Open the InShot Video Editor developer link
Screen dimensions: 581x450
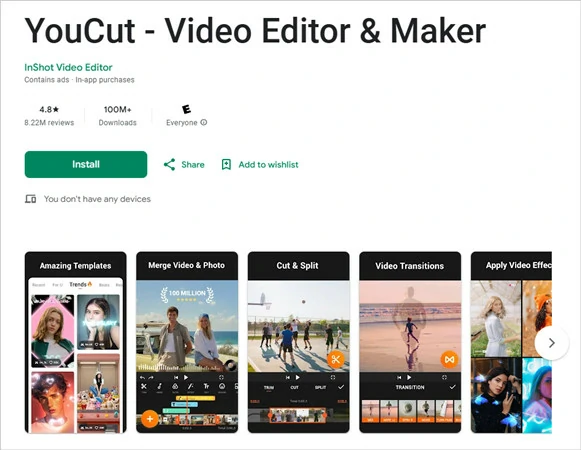tap(68, 67)
